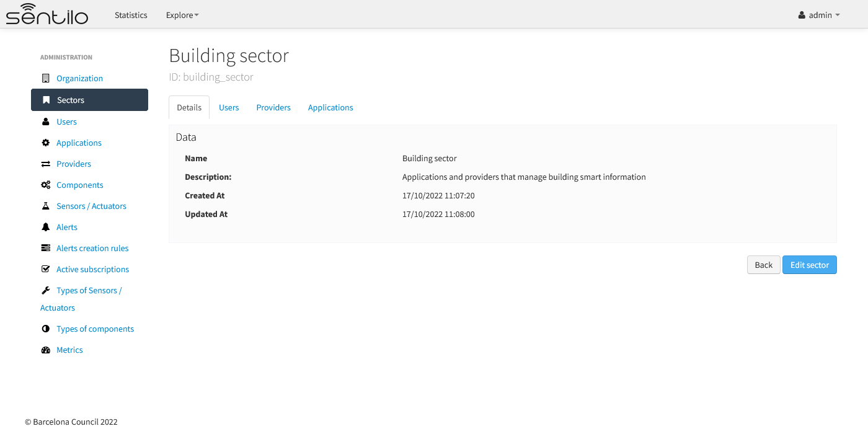
Task: Open the Organization link in sidebar
Action: coord(79,78)
